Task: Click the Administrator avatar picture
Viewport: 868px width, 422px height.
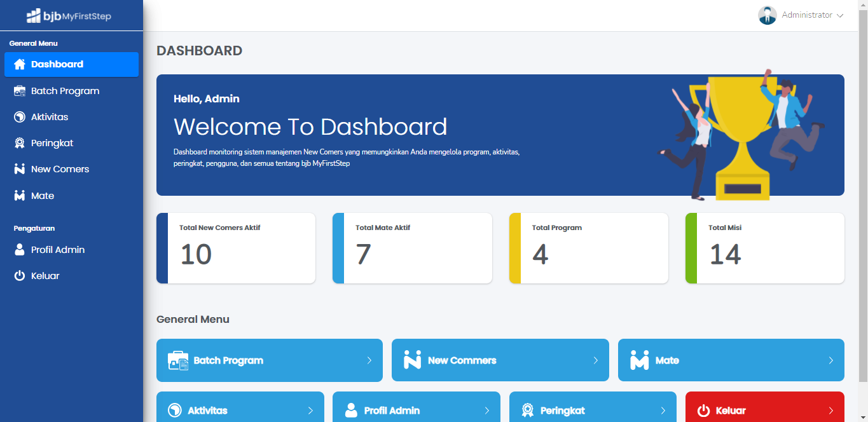Action: [768, 15]
